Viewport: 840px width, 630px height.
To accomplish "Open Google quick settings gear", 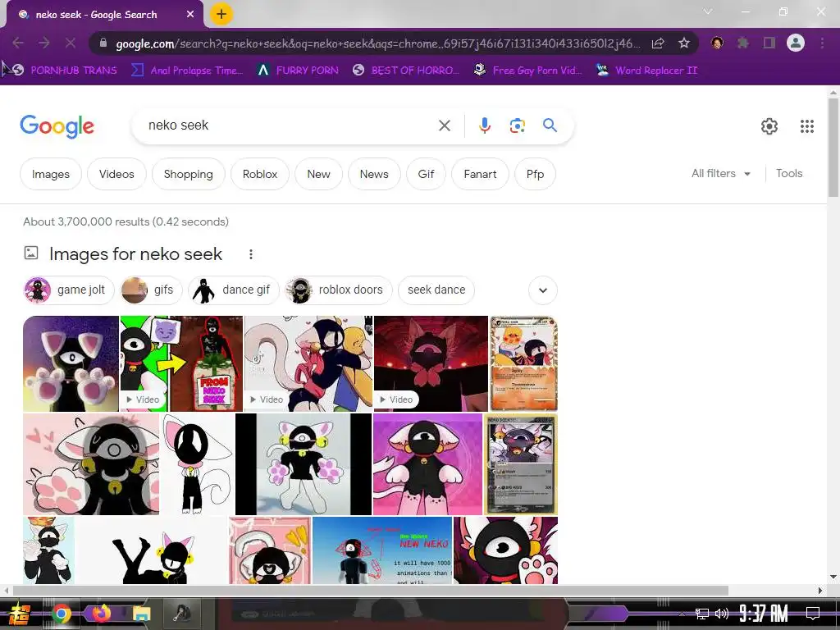I will tap(769, 126).
